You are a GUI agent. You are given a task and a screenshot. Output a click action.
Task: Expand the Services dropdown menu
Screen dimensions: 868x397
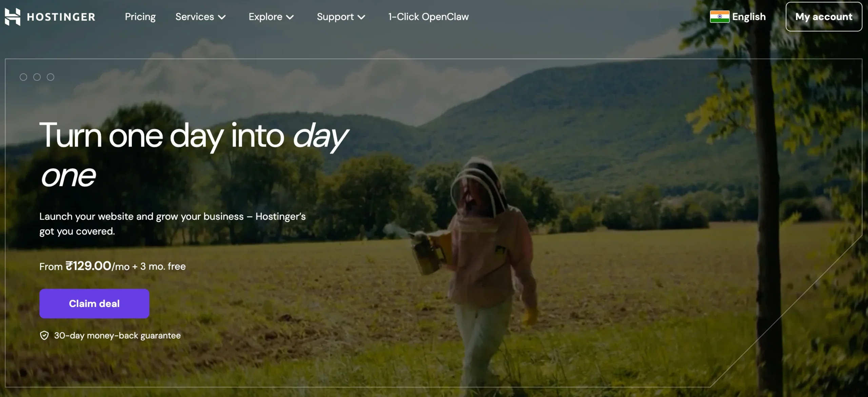(200, 17)
